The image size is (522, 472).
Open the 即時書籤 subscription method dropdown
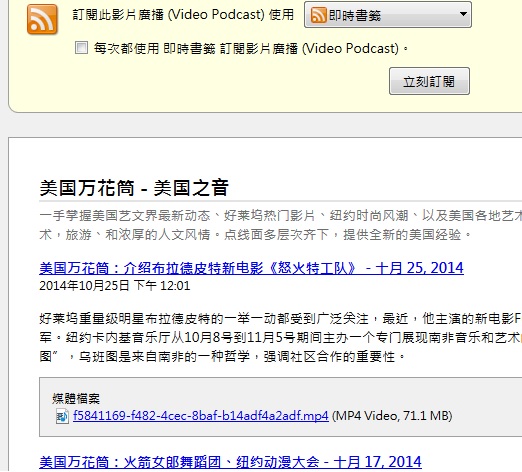[x=388, y=15]
